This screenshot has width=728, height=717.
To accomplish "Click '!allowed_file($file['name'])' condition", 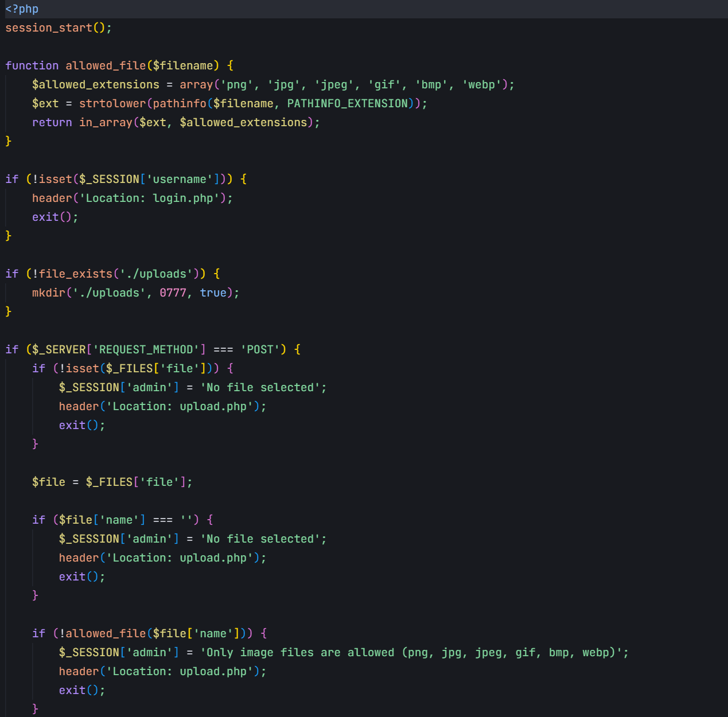I will tap(152, 633).
